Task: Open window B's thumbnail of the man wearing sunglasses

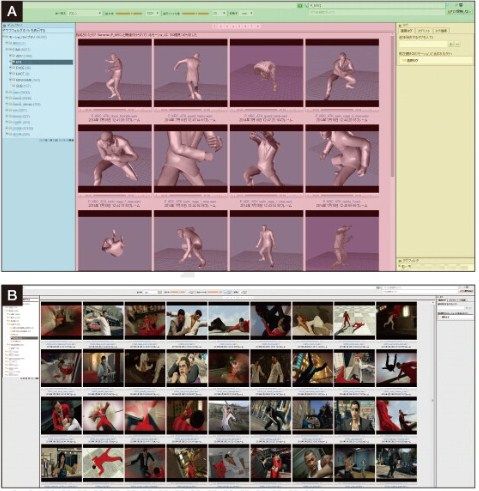Action: pyautogui.click(x=354, y=416)
